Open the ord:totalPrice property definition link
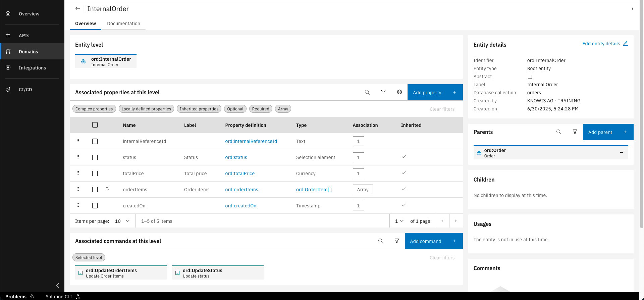Viewport: 644px width, 300px height. click(240, 173)
